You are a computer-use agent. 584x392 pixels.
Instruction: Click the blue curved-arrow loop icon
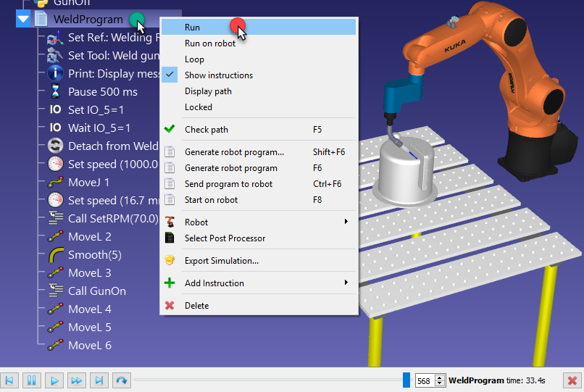122,380
